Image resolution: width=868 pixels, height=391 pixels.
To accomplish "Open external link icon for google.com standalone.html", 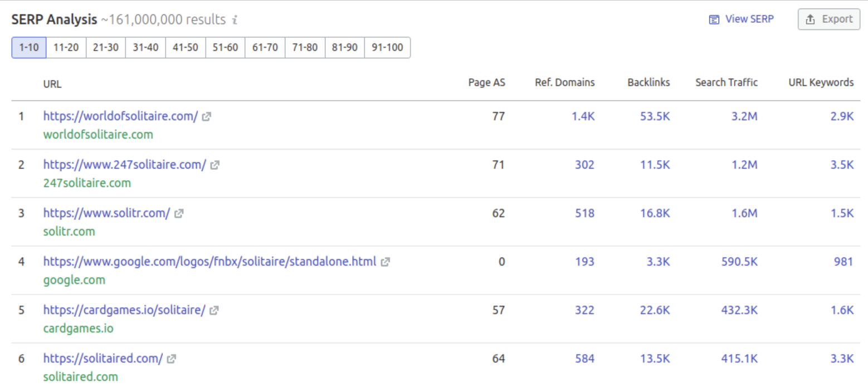I will [385, 262].
